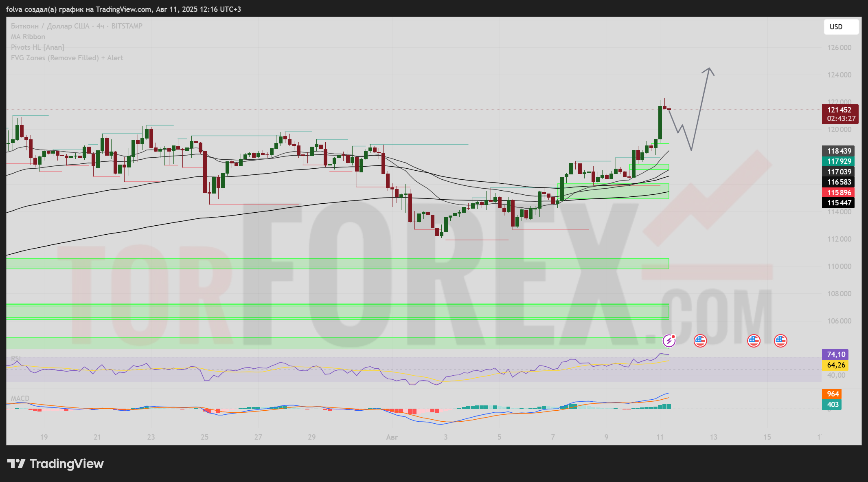This screenshot has height=482, width=868.
Task: Click the RSI pane label
Action: (x=16, y=358)
